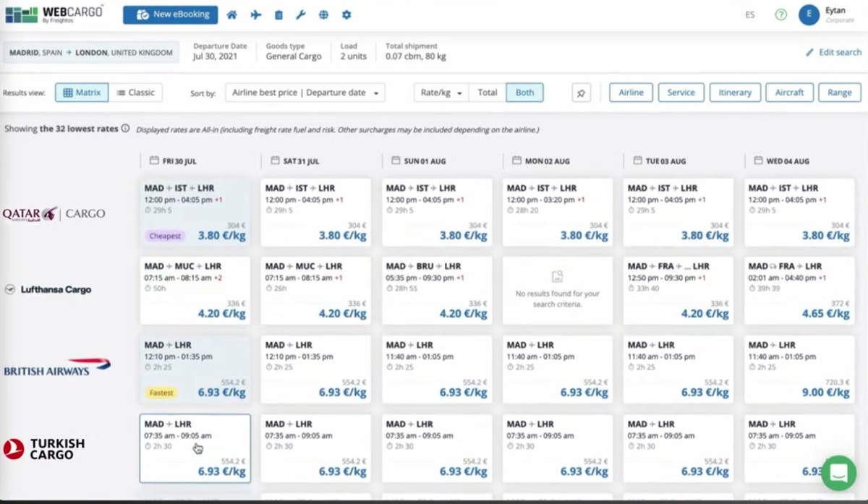
Task: Open the wrench tools icon
Action: pos(302,14)
